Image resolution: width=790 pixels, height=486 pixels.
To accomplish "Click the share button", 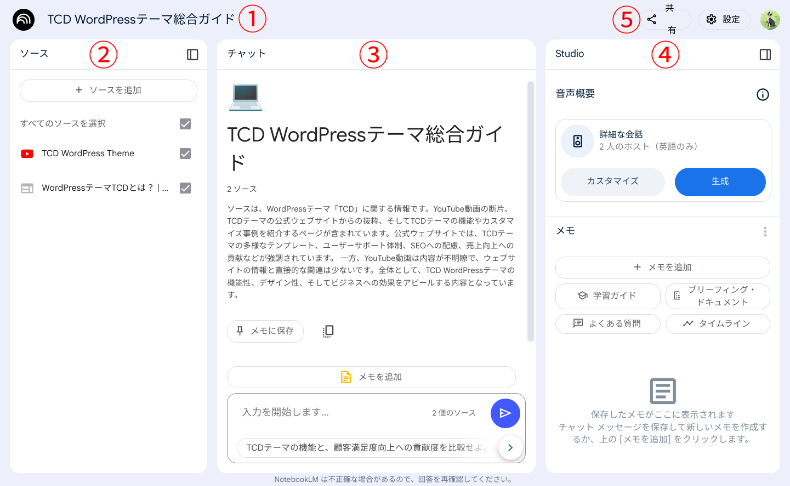I will [665, 20].
